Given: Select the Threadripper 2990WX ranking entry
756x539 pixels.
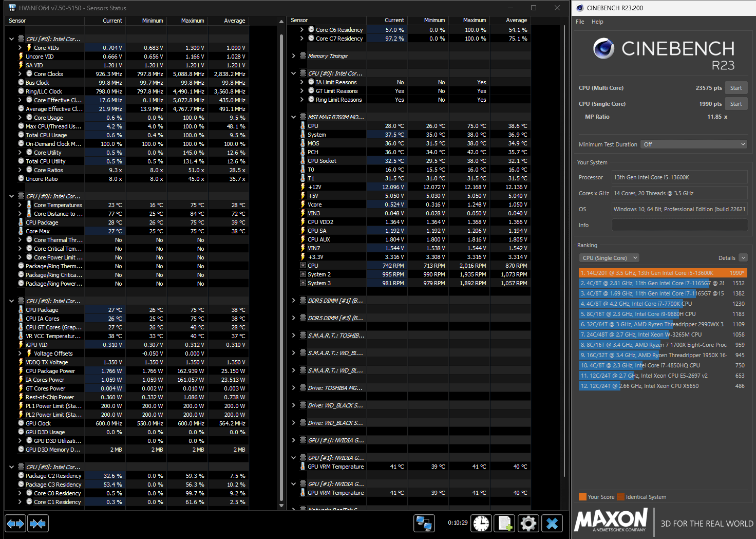Looking at the screenshot, I should pos(663,324).
